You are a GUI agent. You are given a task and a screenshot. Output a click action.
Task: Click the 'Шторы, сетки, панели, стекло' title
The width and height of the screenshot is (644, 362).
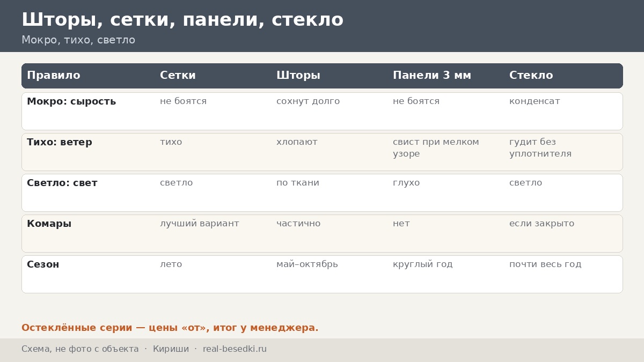(182, 20)
